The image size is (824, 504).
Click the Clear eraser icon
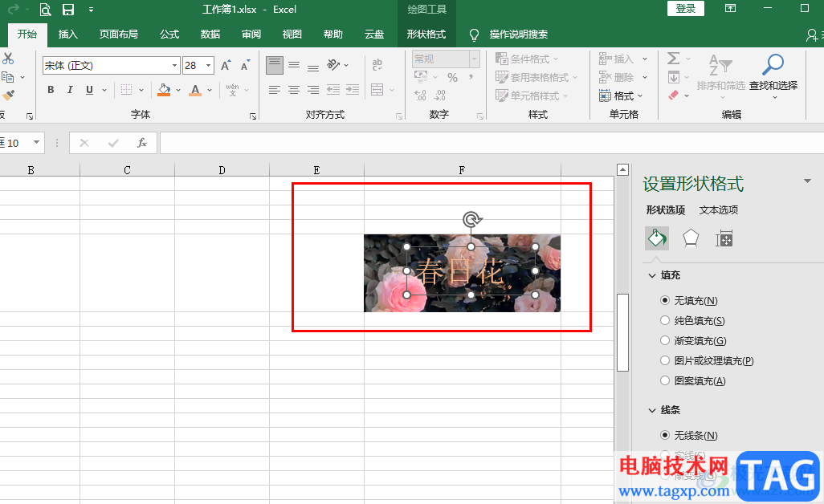674,96
